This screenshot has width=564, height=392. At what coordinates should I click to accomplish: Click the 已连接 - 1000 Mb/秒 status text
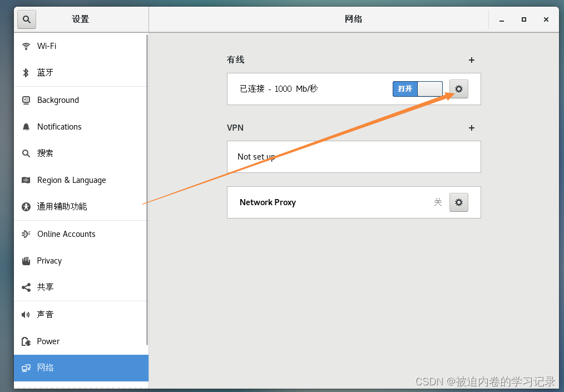(x=279, y=89)
